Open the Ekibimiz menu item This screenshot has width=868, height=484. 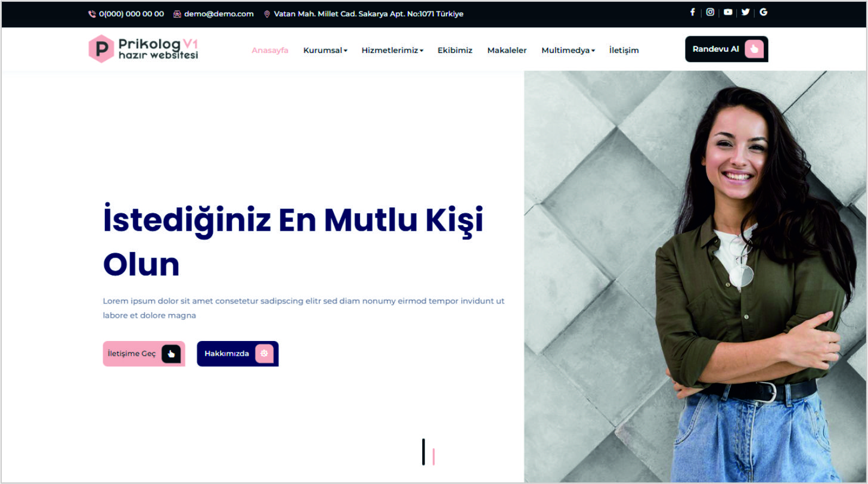point(455,51)
